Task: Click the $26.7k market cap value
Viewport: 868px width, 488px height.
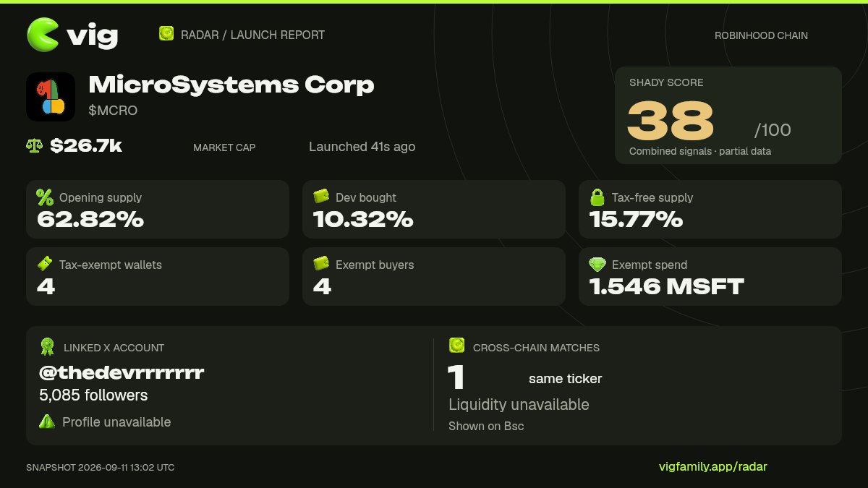Action: (86, 146)
